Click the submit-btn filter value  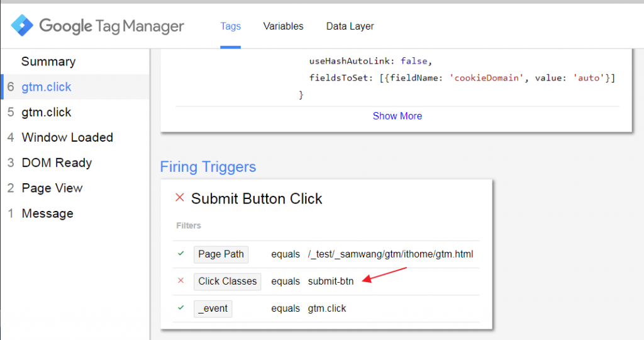(x=331, y=281)
